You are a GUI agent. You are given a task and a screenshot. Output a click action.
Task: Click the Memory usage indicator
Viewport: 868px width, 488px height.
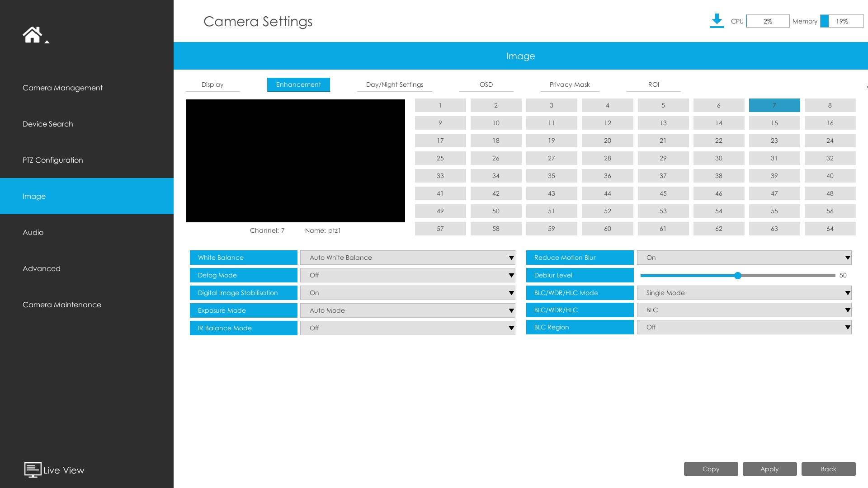pos(841,21)
